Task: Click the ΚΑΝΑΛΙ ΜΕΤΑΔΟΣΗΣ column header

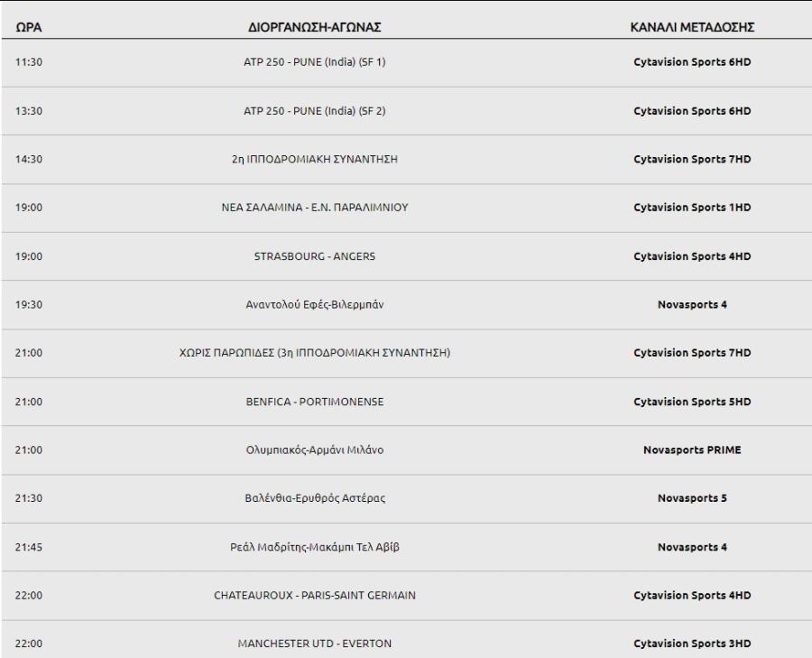Action: point(692,27)
